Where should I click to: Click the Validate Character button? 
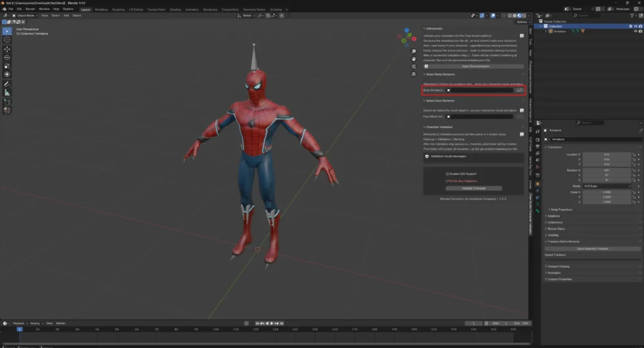tap(474, 188)
